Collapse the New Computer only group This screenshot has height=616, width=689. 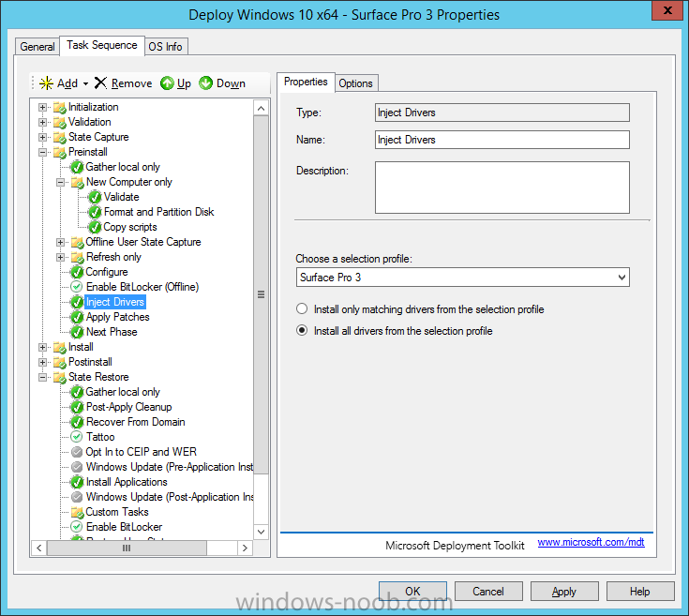point(60,182)
